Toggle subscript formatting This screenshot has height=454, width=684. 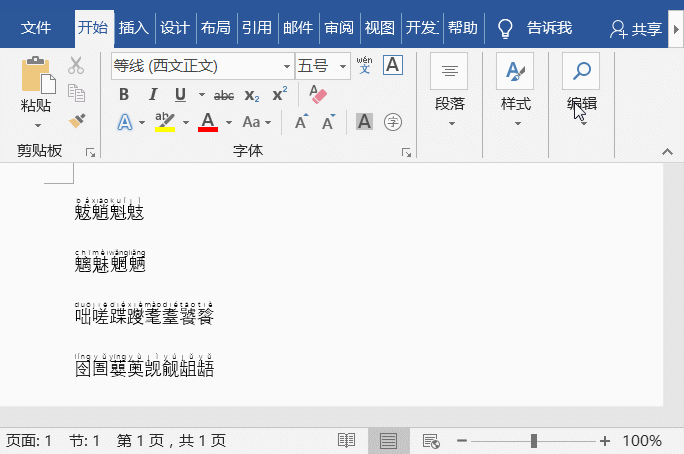point(252,95)
